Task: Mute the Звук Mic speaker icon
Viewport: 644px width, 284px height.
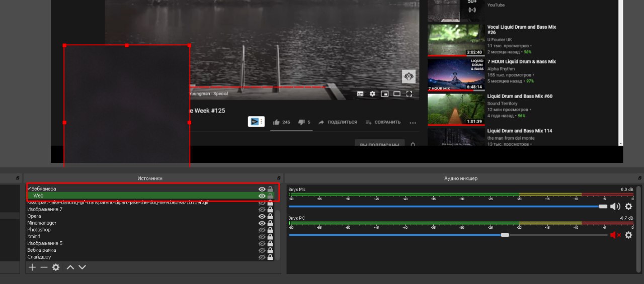Action: 615,207
